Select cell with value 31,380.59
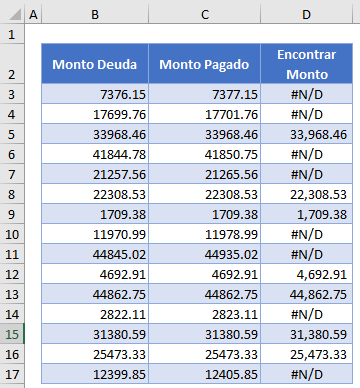Screen dimensions: 360x388 pos(306,334)
